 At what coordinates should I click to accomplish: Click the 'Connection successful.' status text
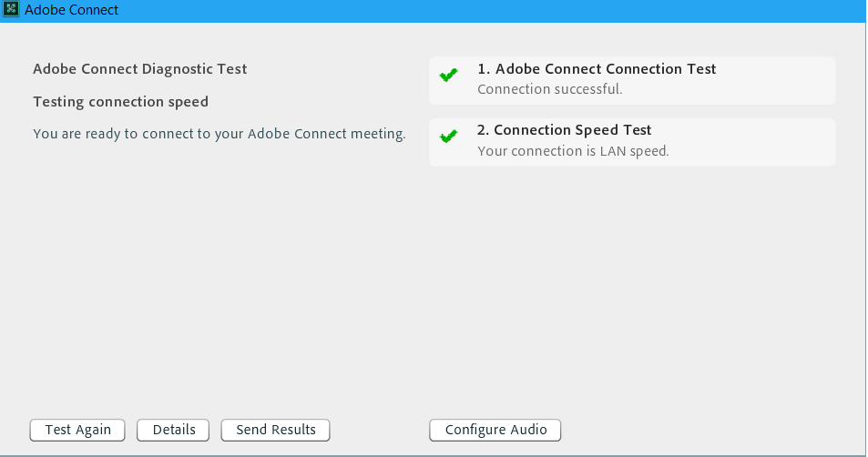click(x=550, y=89)
